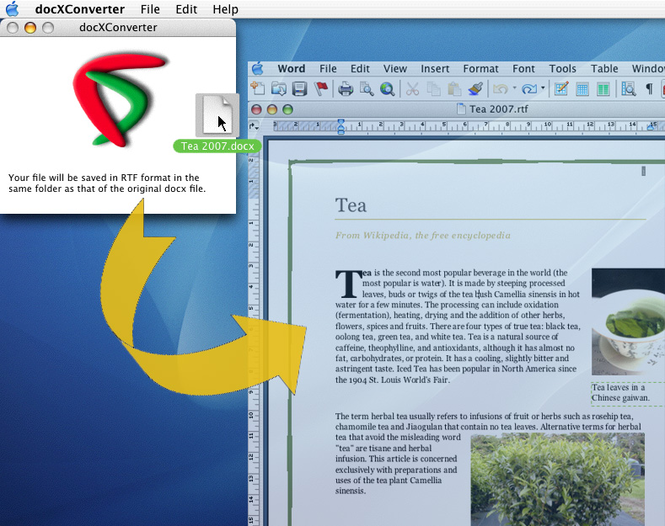Click the Open document folder icon
This screenshot has width=665, height=526.
(x=279, y=88)
